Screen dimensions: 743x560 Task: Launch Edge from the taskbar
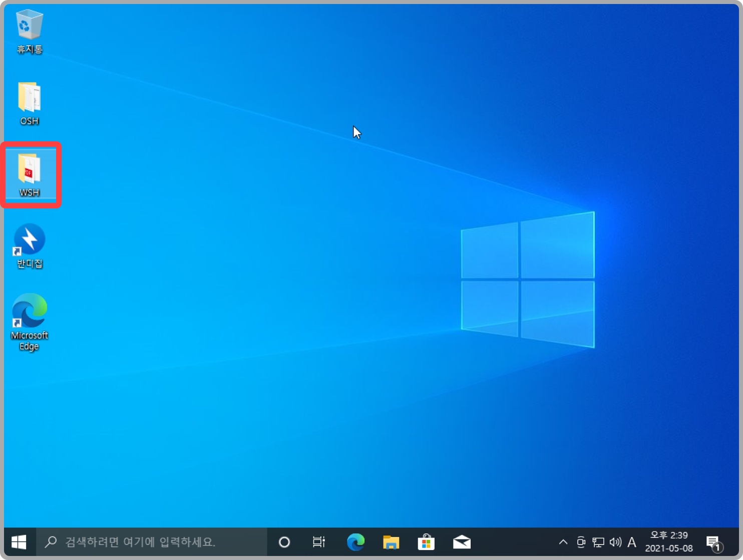[x=355, y=542]
